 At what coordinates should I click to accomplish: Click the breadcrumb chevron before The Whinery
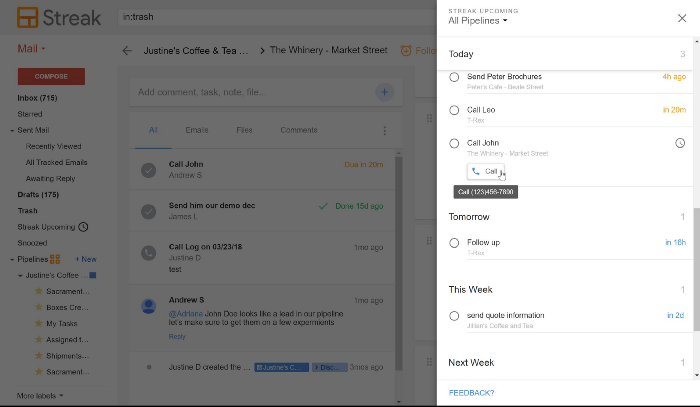[x=262, y=51]
